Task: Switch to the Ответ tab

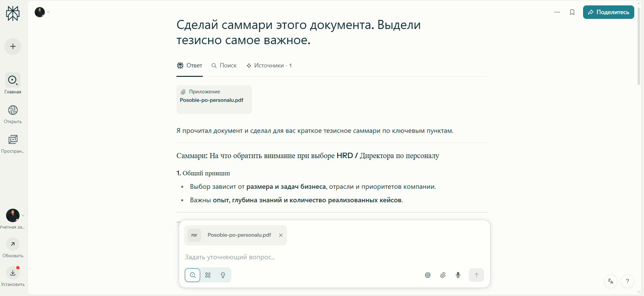Action: click(x=190, y=65)
